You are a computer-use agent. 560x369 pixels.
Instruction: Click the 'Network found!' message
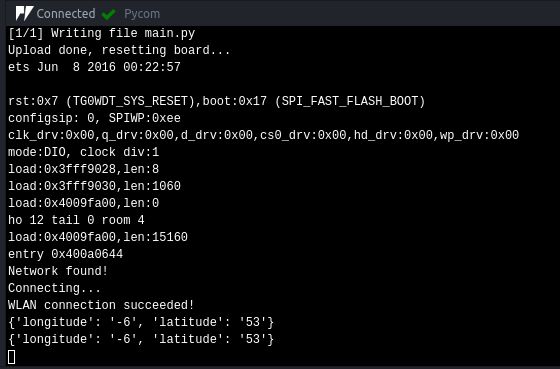pos(58,271)
